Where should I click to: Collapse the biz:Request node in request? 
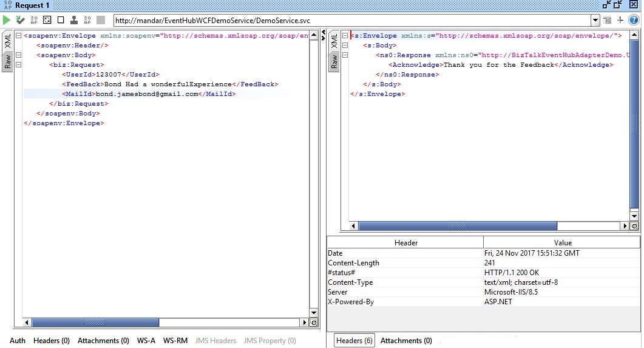coord(18,65)
